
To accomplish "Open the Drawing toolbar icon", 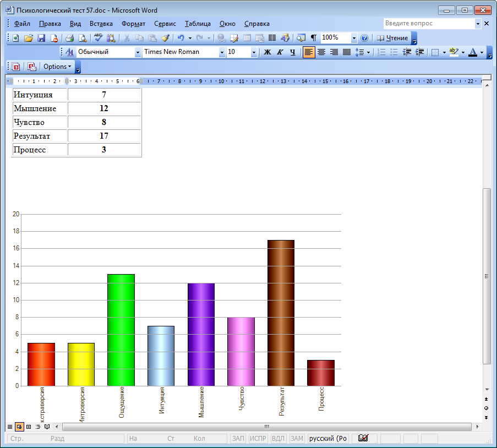I will [285, 39].
